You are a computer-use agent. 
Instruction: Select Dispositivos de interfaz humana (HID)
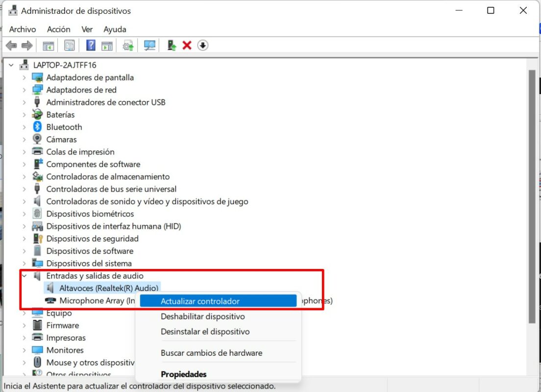pos(113,226)
